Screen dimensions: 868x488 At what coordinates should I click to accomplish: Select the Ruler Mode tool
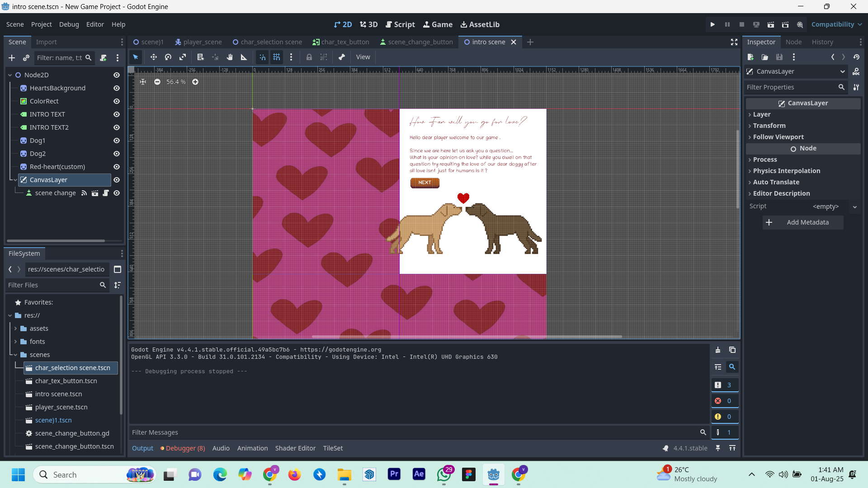click(244, 57)
